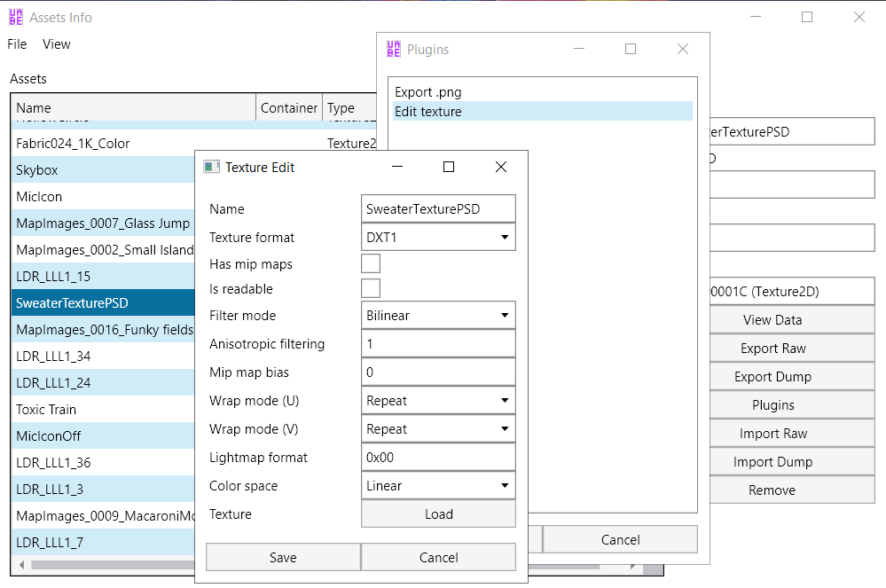
Task: Save the texture edits
Action: pos(283,558)
